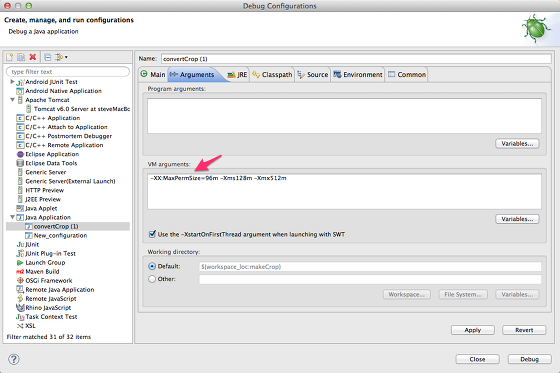Image resolution: width=560 pixels, height=373 pixels.
Task: Open the Common tab
Action: (x=407, y=75)
